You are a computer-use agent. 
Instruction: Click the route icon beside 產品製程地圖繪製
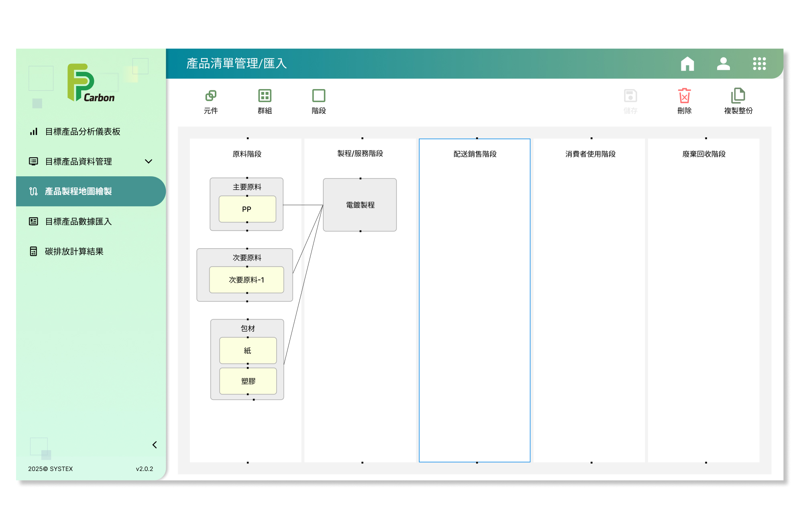[x=34, y=191]
